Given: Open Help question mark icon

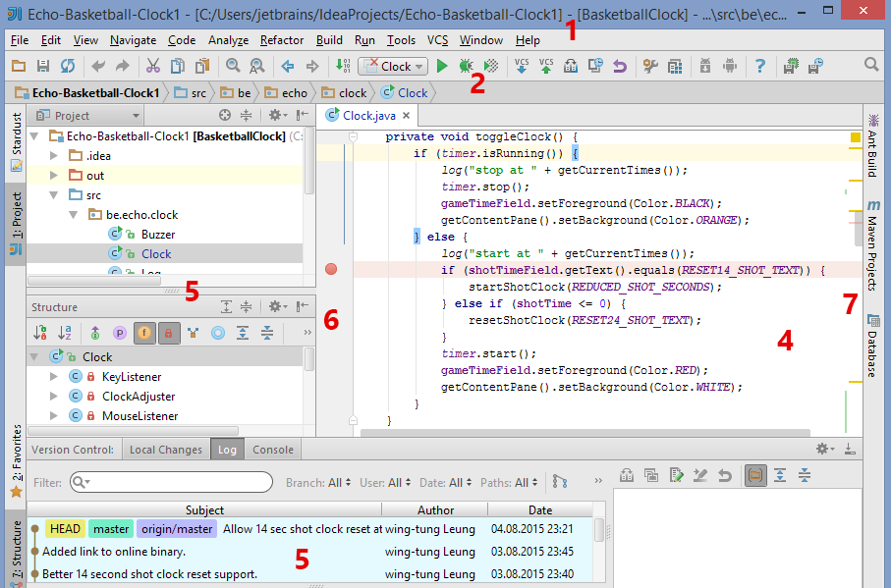Looking at the screenshot, I should (759, 66).
